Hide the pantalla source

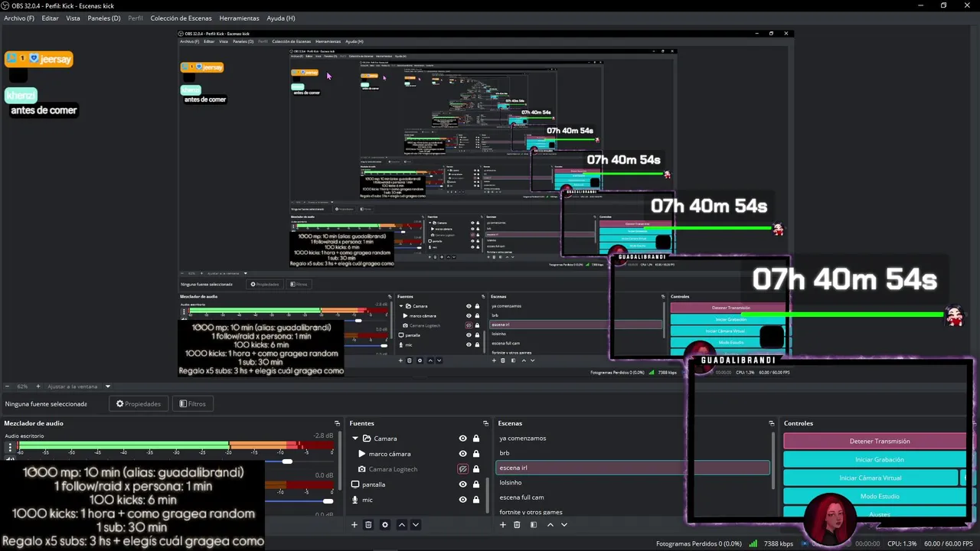(x=462, y=484)
